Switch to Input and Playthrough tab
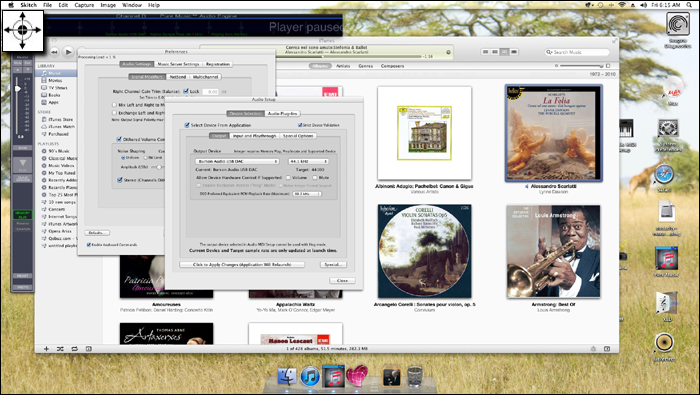Viewport: 700px width, 395px height. click(254, 136)
